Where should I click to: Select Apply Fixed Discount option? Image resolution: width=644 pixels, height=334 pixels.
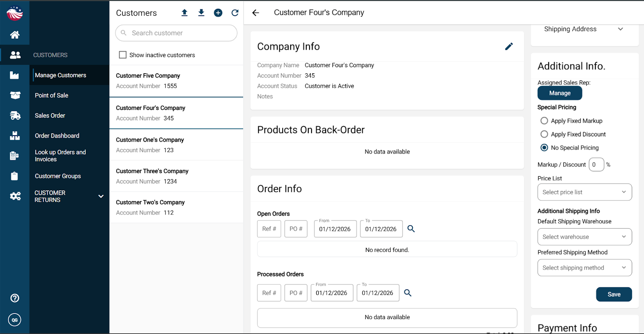pyautogui.click(x=544, y=134)
